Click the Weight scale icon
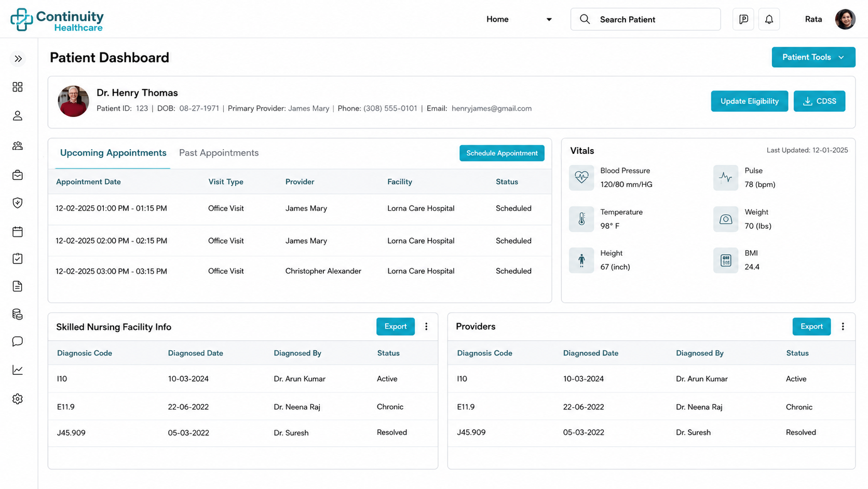Image resolution: width=868 pixels, height=489 pixels. [x=726, y=219]
